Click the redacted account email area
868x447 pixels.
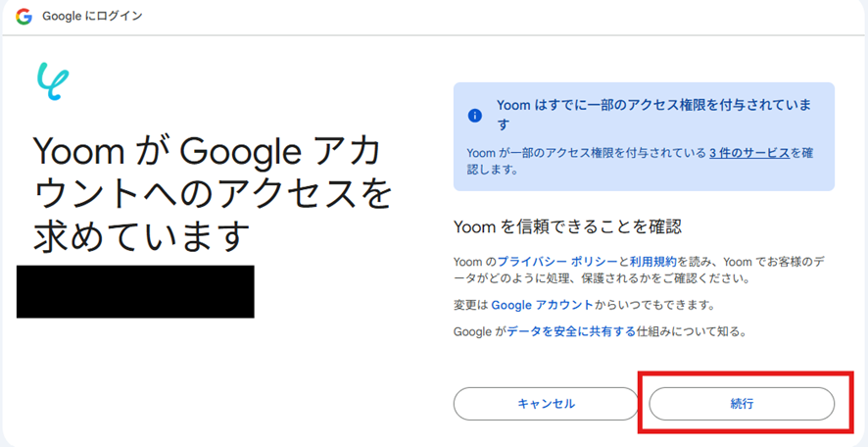(135, 291)
